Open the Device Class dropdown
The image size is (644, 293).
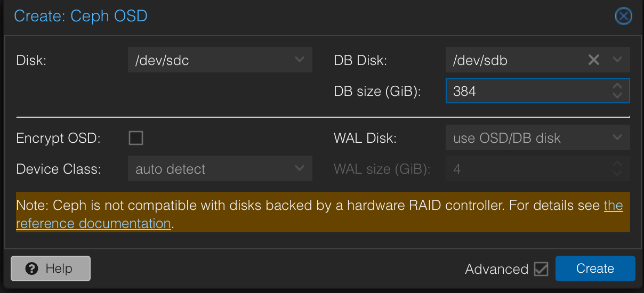300,169
